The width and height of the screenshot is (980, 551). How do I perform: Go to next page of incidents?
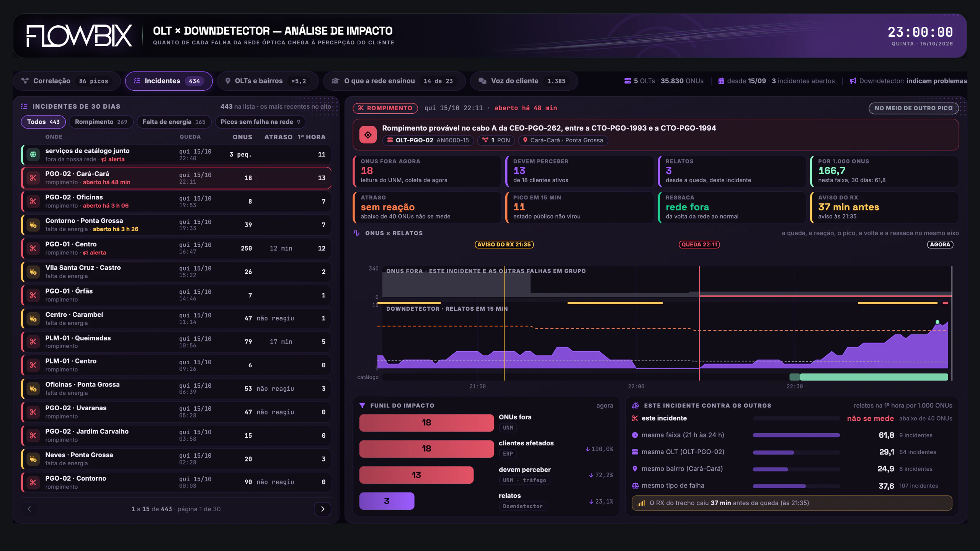click(x=322, y=509)
